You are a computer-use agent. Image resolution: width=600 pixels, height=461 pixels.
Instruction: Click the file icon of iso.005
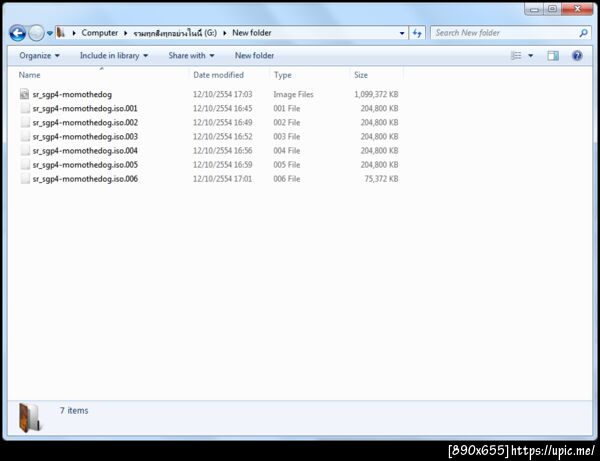click(25, 165)
